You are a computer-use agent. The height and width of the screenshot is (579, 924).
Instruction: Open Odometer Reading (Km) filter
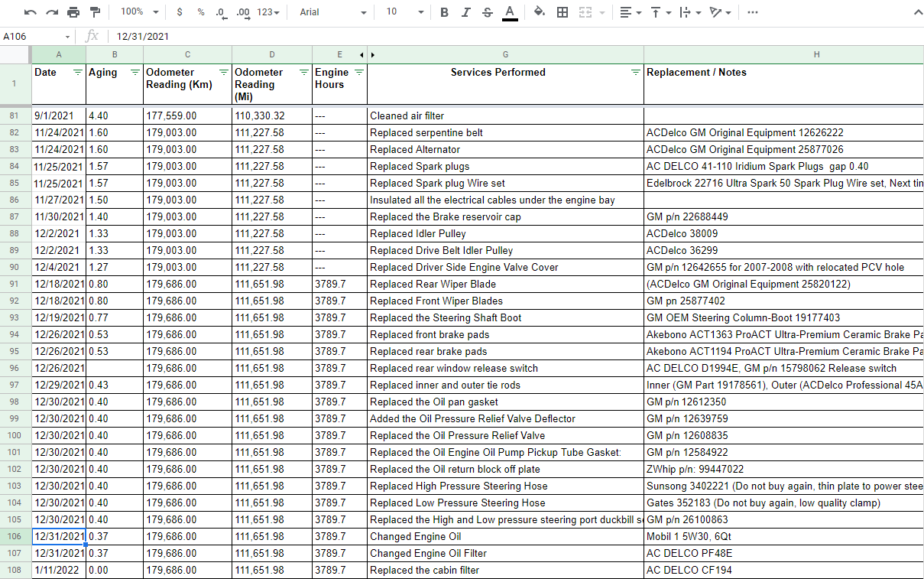pyautogui.click(x=224, y=73)
